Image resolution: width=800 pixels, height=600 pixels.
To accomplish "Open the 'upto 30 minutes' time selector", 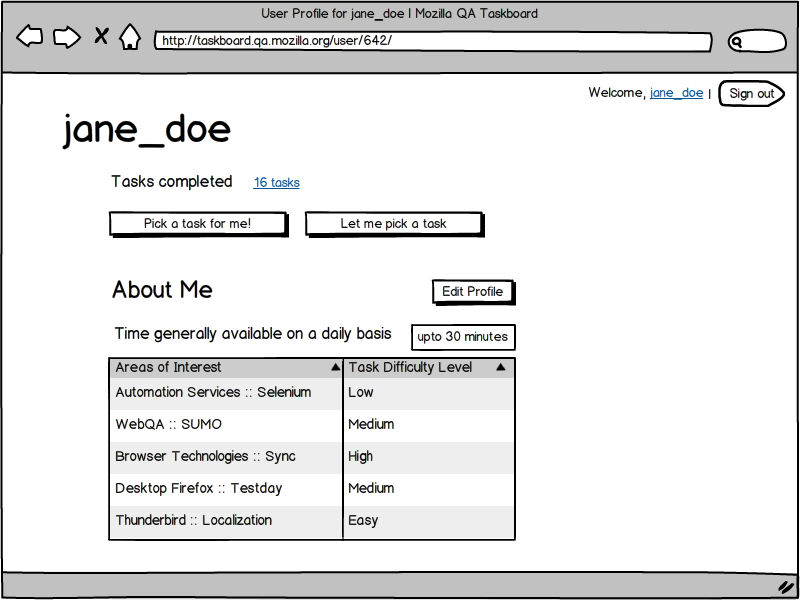I will click(463, 337).
